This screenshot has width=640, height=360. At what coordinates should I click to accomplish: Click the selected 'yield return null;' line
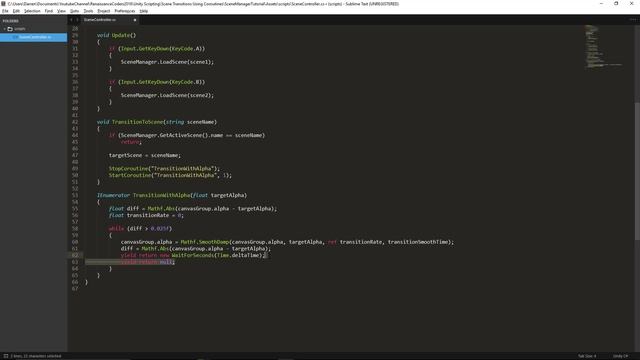pyautogui.click(x=148, y=262)
